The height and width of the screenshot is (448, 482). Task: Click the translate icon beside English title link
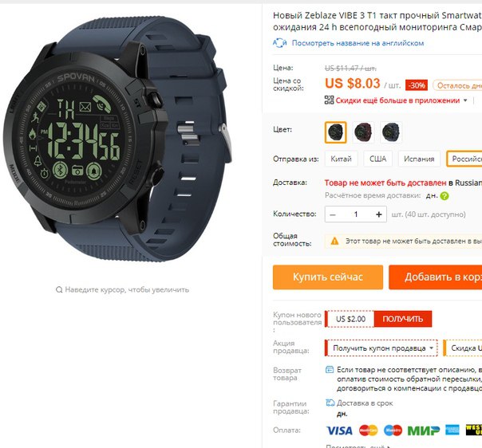(x=280, y=43)
